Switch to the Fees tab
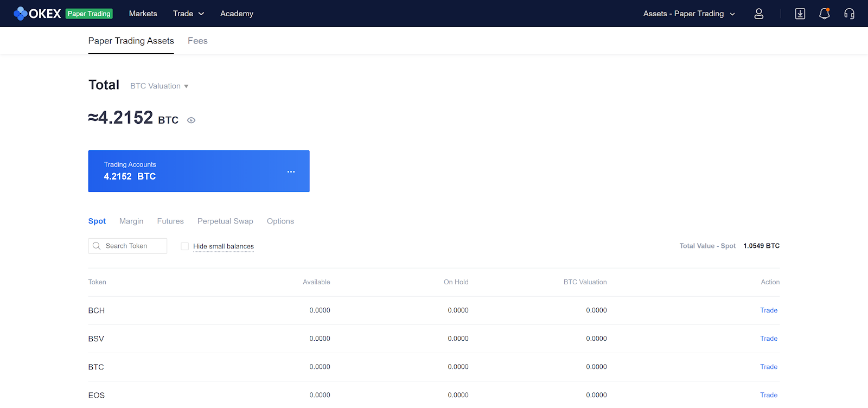 [x=197, y=41]
